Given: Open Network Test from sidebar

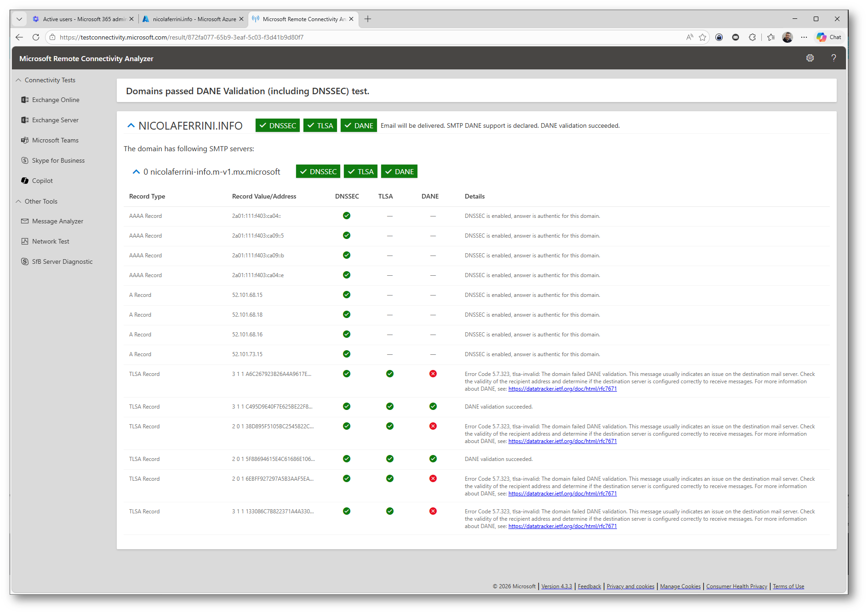Looking at the screenshot, I should 51,241.
